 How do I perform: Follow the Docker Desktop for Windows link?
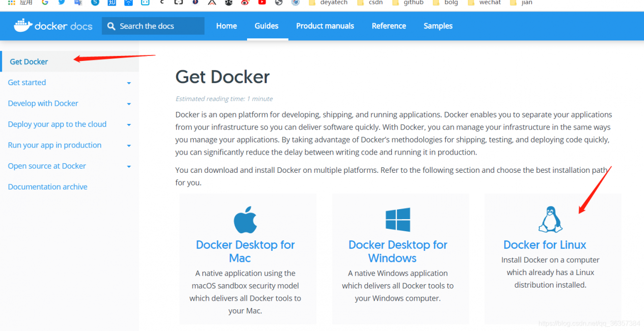[397, 251]
